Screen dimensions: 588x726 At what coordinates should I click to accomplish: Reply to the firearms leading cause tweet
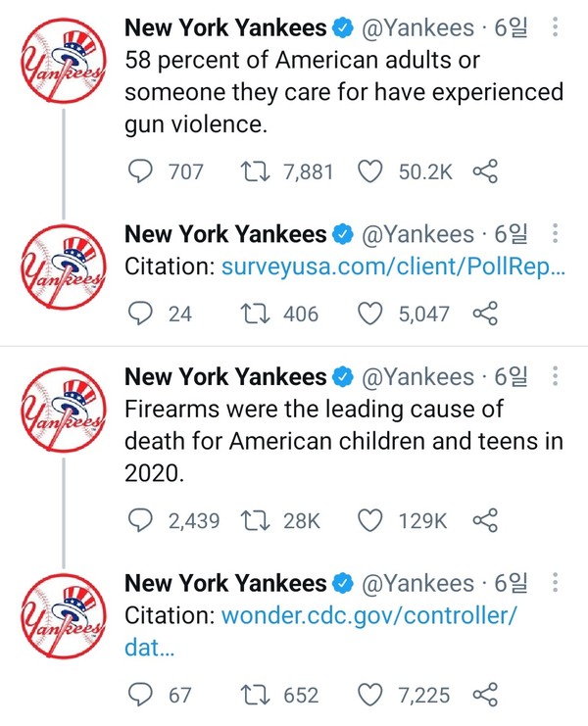[142, 520]
